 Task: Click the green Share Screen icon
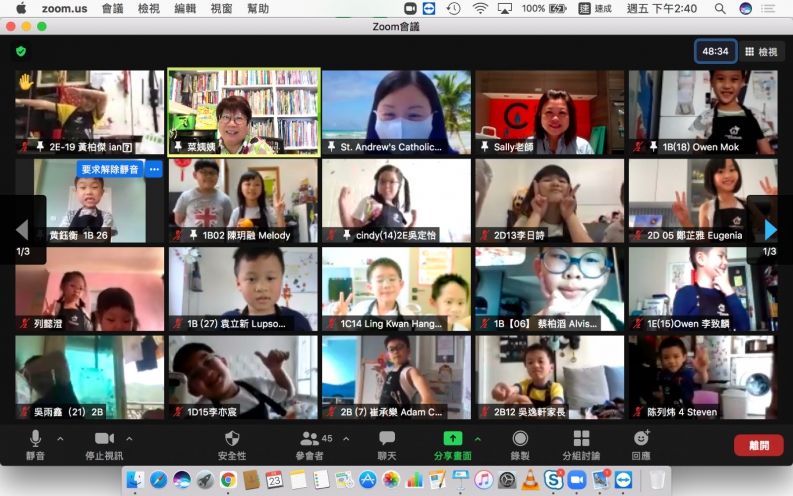coord(452,439)
